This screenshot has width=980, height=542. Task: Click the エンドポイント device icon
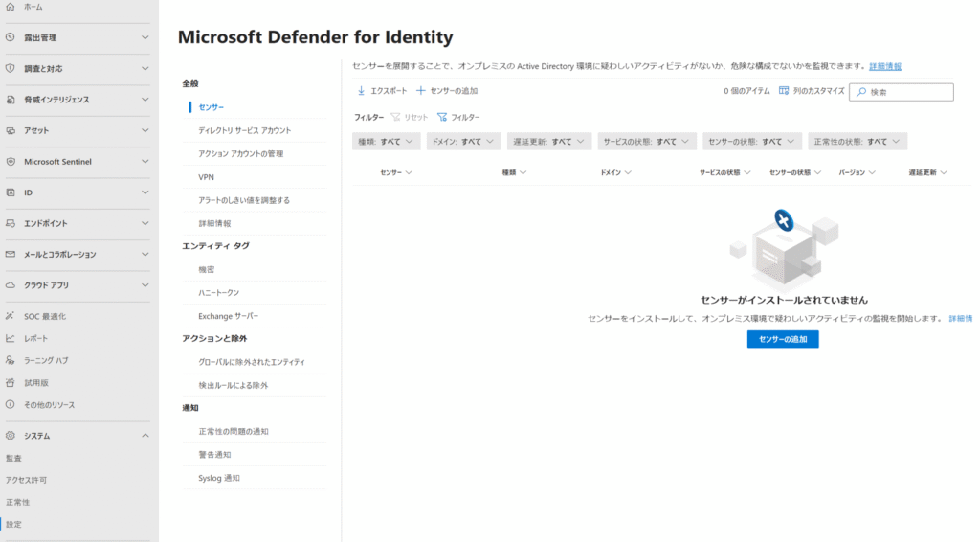tap(10, 223)
